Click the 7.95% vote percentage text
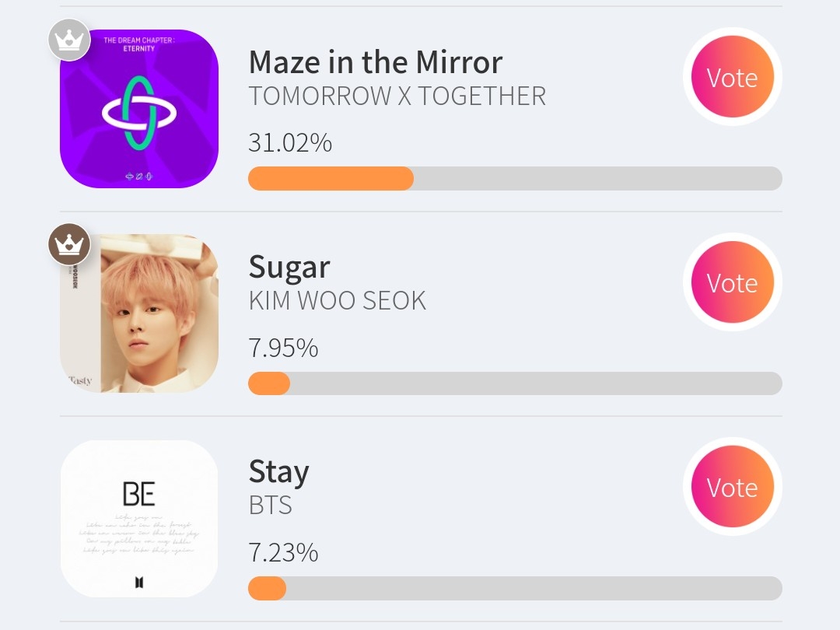Screen dimensions: 840x630 [283, 348]
